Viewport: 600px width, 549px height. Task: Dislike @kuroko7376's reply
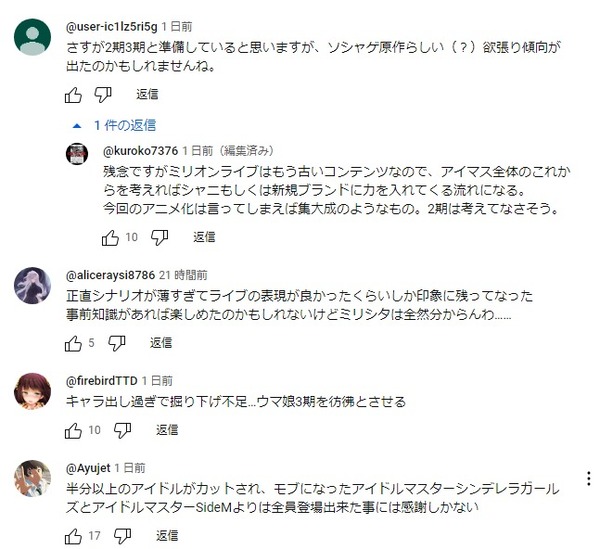coord(159,238)
